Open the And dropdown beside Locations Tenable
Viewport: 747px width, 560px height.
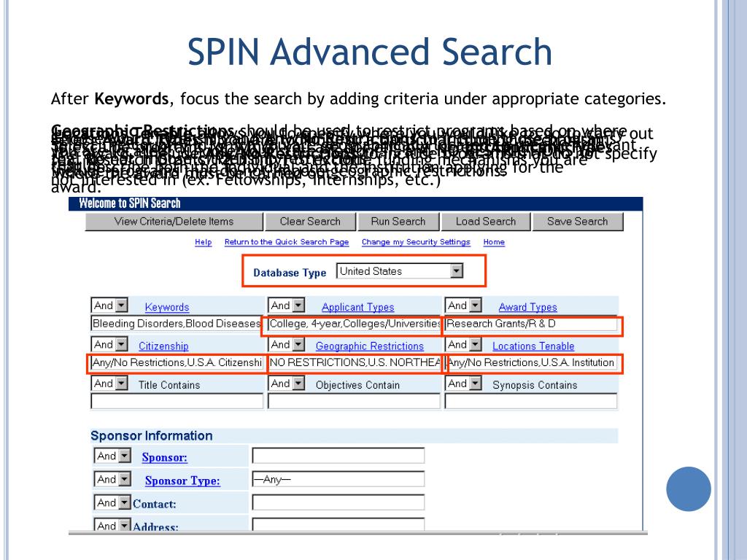[x=463, y=344]
